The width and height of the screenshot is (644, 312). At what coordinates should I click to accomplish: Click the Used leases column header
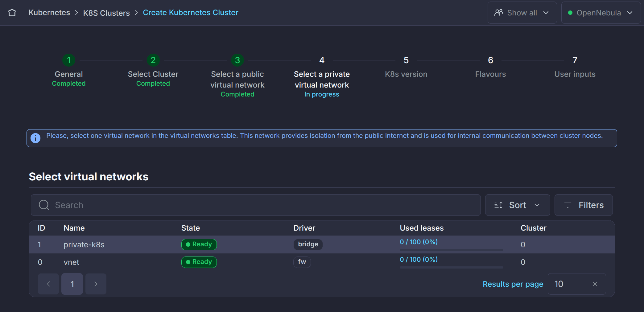[422, 228]
